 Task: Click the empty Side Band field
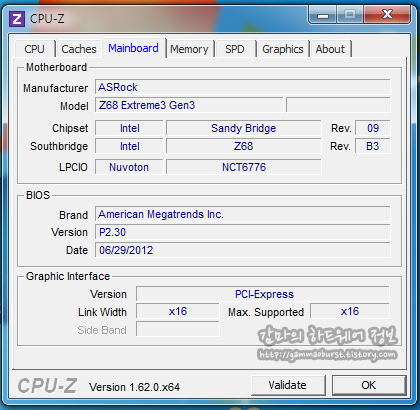pyautogui.click(x=178, y=330)
